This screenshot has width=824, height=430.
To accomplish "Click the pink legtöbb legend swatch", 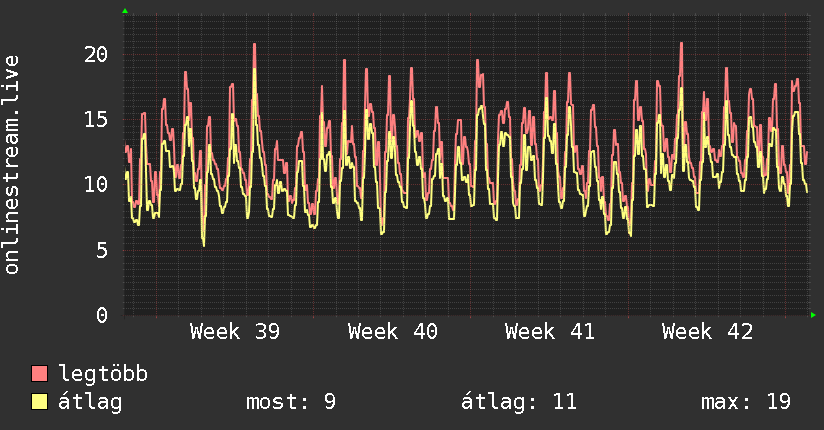I will pos(39,373).
